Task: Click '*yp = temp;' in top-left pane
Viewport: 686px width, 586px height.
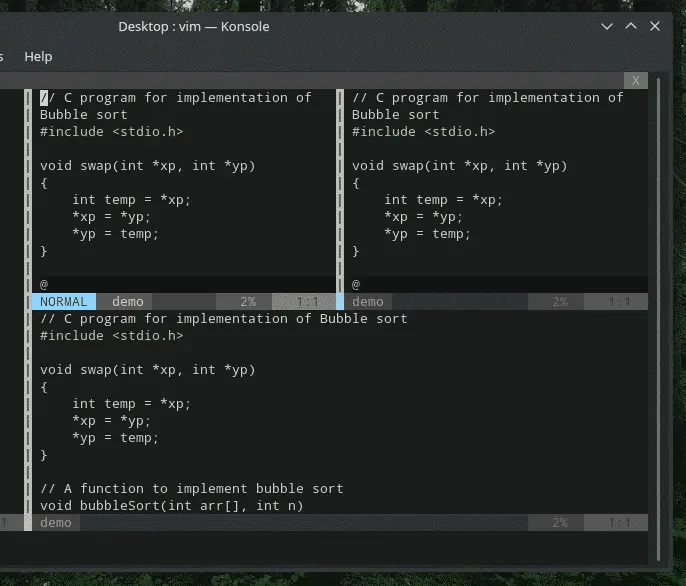Action: point(116,234)
